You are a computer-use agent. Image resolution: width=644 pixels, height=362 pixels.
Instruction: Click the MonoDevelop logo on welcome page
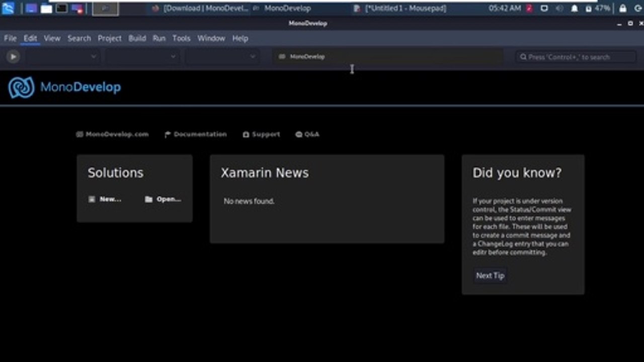pyautogui.click(x=64, y=87)
